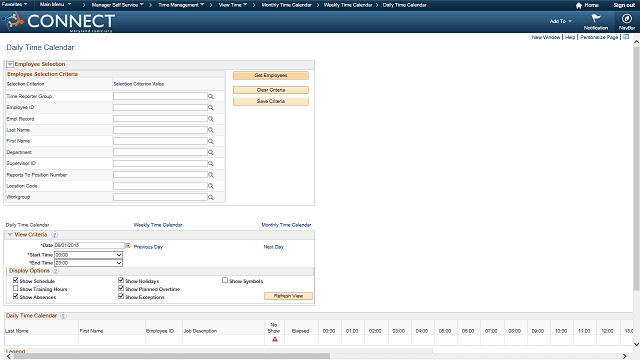Viewport: 640px width, 360px height.
Task: Click the horizontal scrollbar thumb
Action: (171, 356)
